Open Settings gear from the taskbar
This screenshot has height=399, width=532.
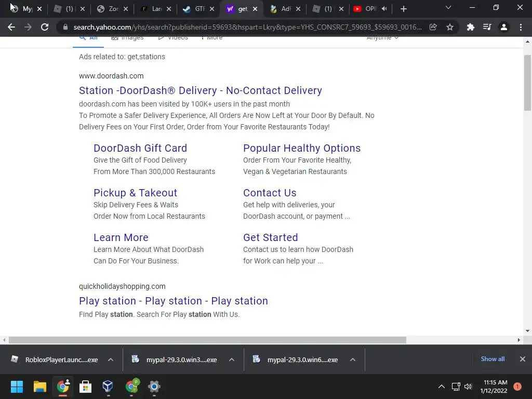pyautogui.click(x=154, y=387)
